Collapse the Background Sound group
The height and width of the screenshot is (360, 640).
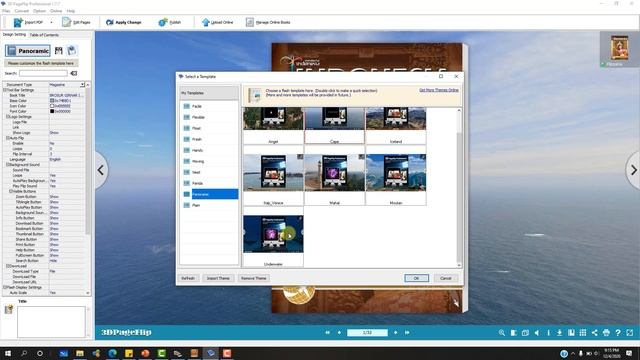[7, 164]
